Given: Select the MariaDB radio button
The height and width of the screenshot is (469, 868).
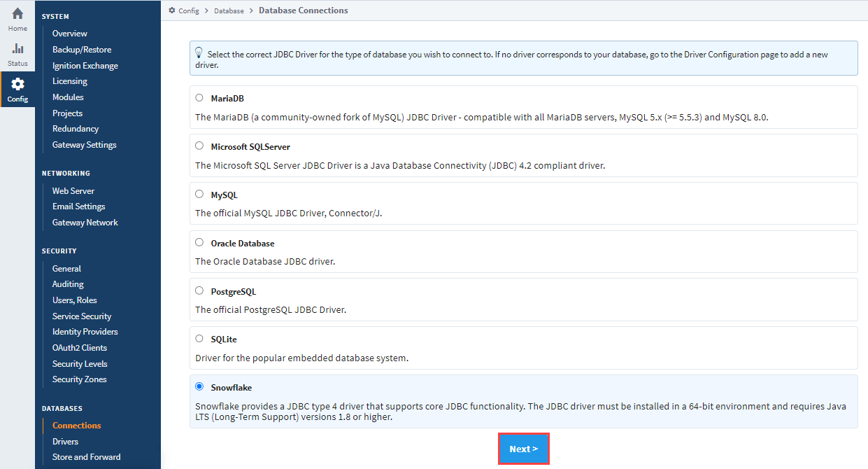Looking at the screenshot, I should 199,98.
